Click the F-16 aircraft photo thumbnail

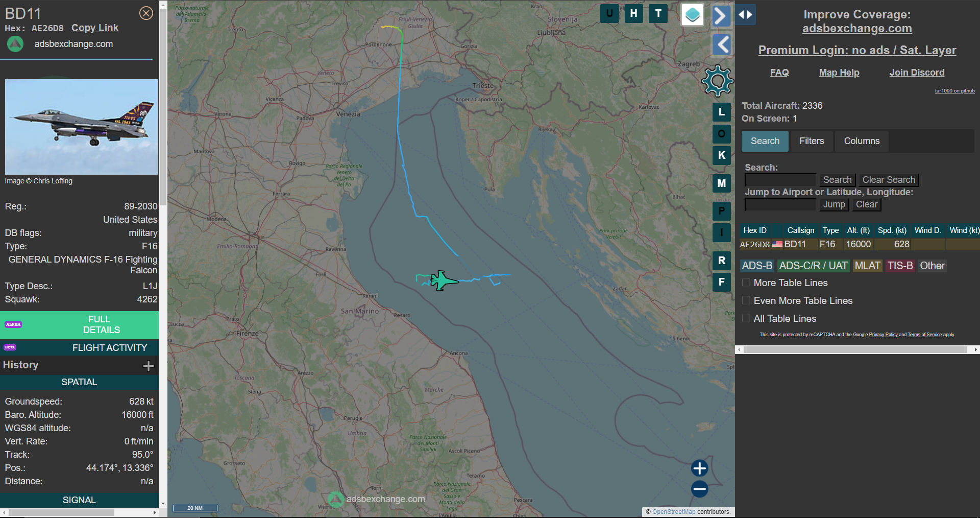click(81, 127)
